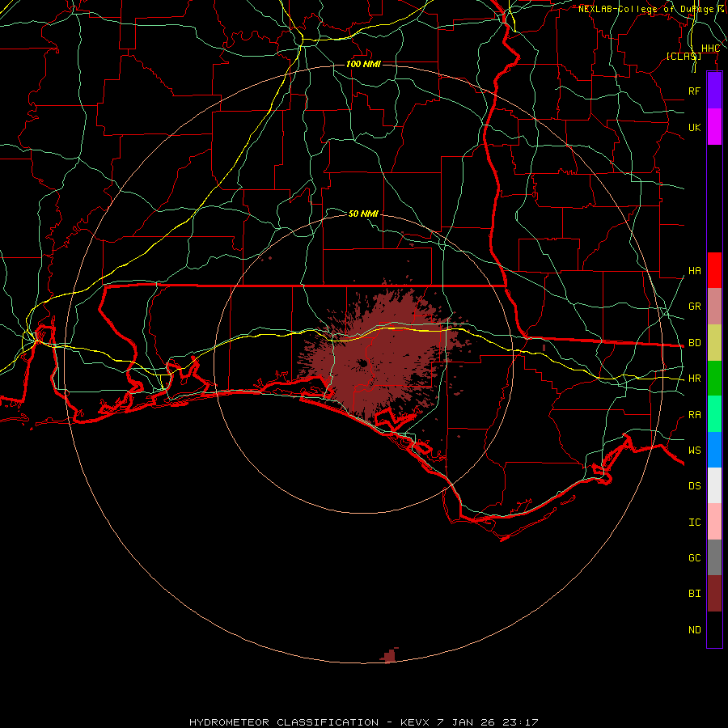Image resolution: width=728 pixels, height=728 pixels.
Task: Click the GC gray legend swatch
Action: pyautogui.click(x=714, y=557)
